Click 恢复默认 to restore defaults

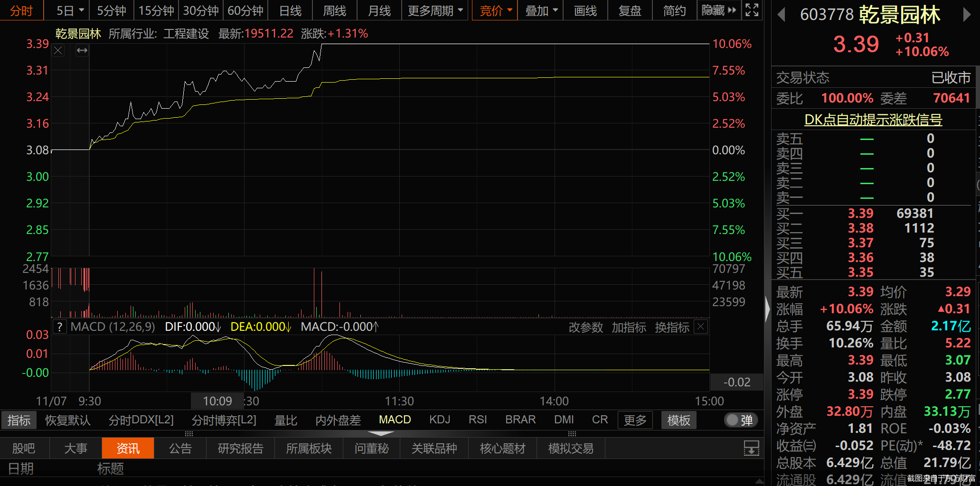point(68,420)
